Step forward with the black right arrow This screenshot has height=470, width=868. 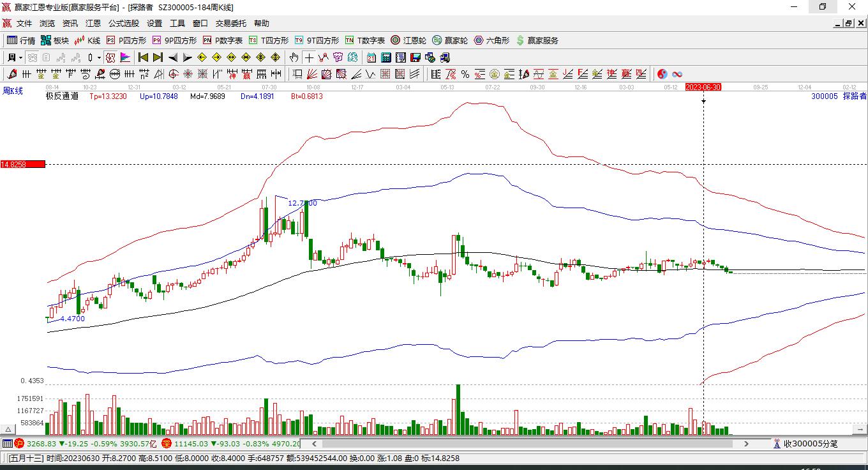[x=187, y=57]
